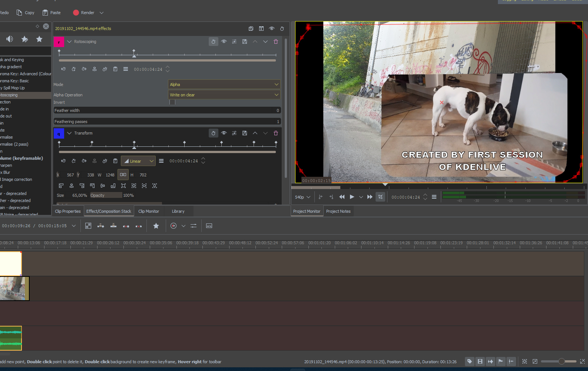588x371 pixels.
Task: Align Transform frame to the left
Action: click(x=61, y=186)
